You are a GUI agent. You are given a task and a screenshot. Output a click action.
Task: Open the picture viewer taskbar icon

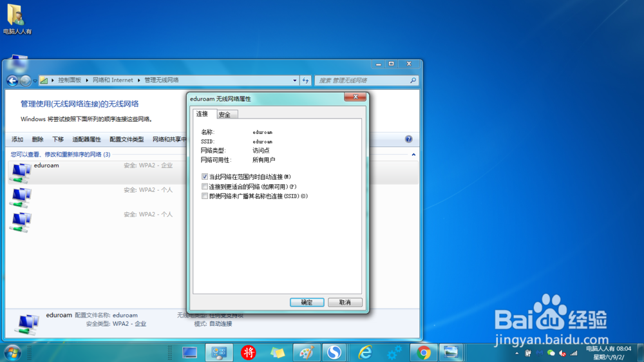(451, 352)
